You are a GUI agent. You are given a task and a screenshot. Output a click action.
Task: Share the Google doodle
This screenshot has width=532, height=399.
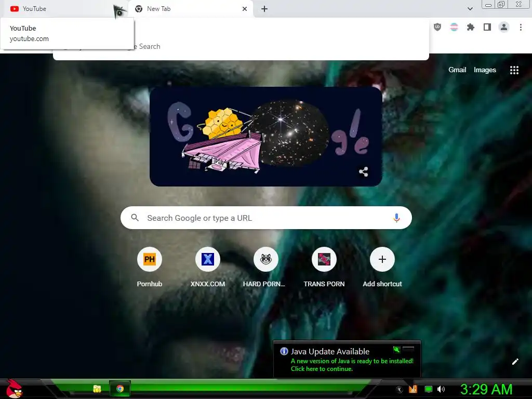pos(363,171)
